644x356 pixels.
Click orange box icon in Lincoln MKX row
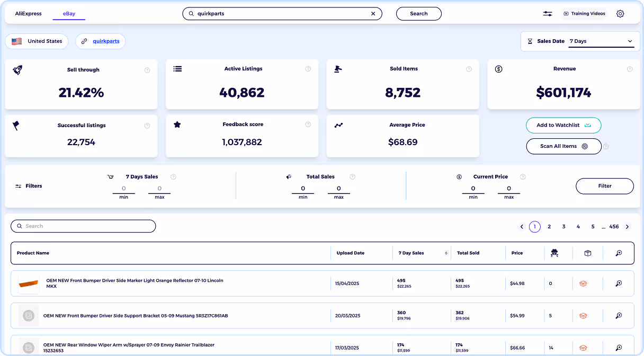coord(583,283)
